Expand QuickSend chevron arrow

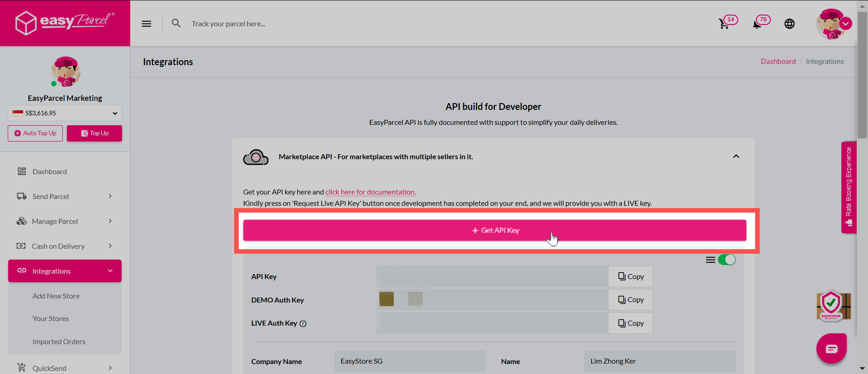[x=110, y=368]
